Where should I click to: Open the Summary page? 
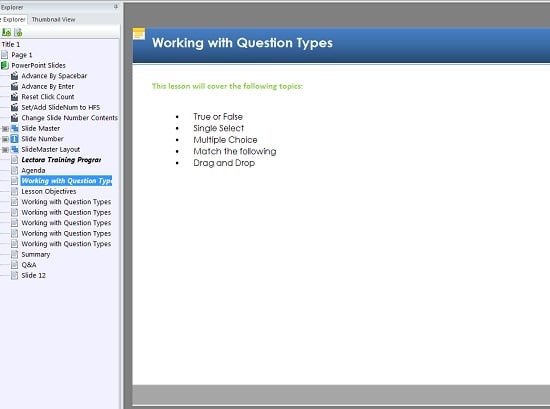35,255
